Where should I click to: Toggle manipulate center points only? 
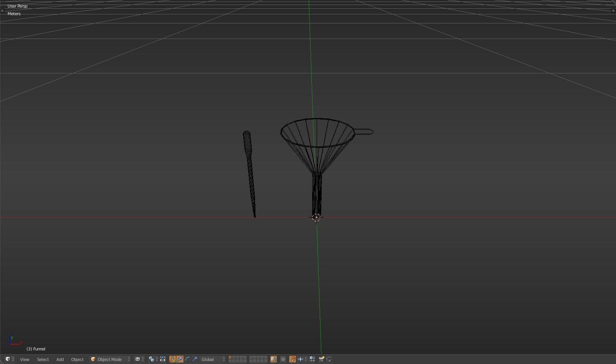163,359
